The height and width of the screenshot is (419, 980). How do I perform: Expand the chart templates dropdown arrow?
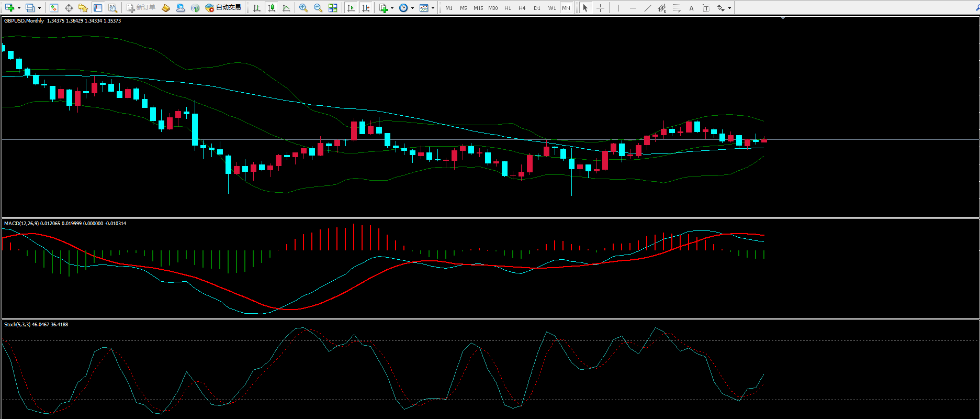[433, 8]
